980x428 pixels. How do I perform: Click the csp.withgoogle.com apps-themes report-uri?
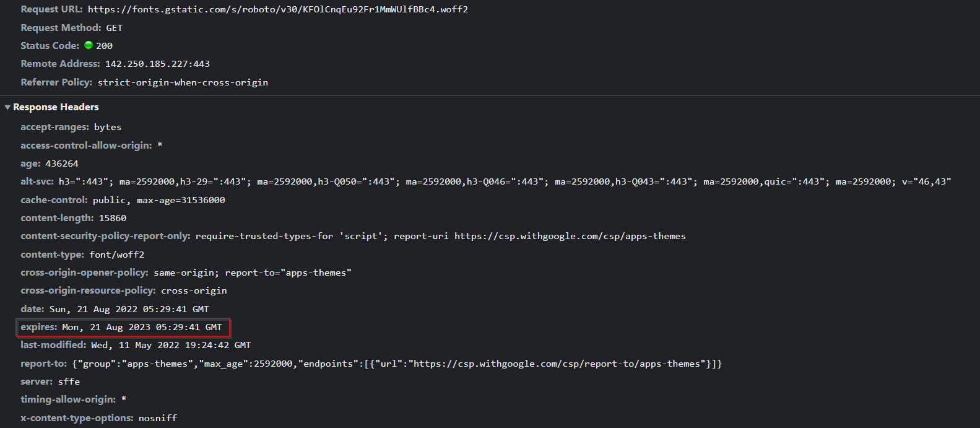pyautogui.click(x=570, y=236)
